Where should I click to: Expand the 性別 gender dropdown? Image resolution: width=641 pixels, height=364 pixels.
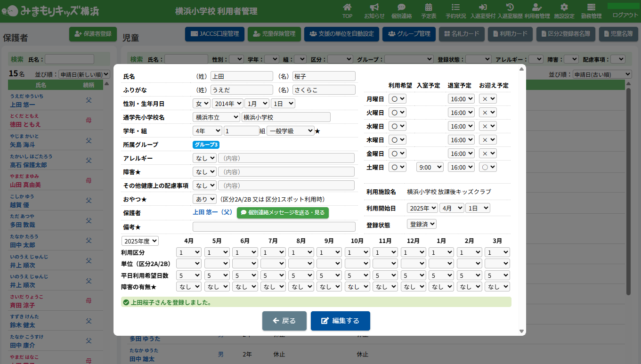(201, 104)
